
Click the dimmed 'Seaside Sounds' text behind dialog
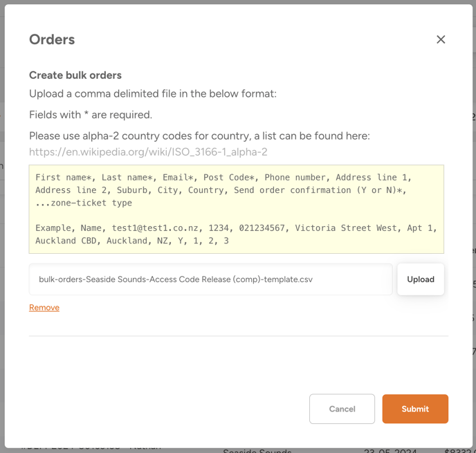[256, 450]
